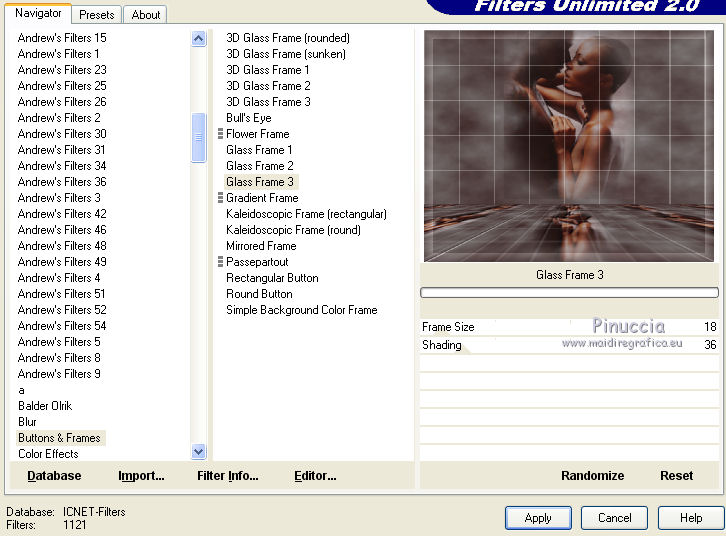
Task: Choose 3D Glass Frame (rounded) filter
Action: click(x=288, y=37)
